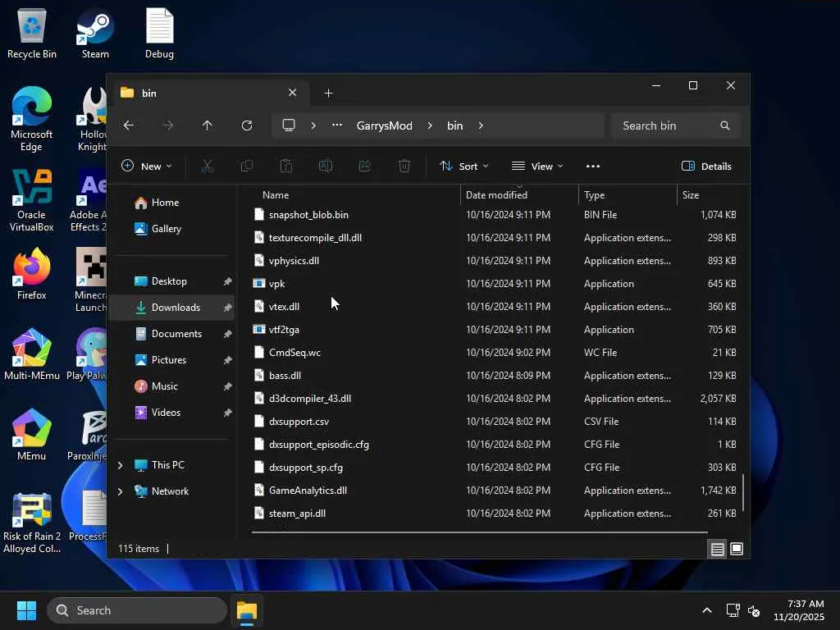Open the New item dropdown button
840x630 pixels.
point(147,166)
